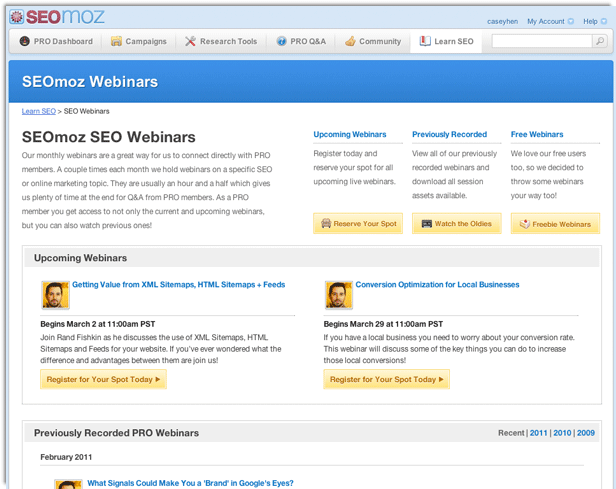
Task: Click into the site search field
Action: [542, 41]
